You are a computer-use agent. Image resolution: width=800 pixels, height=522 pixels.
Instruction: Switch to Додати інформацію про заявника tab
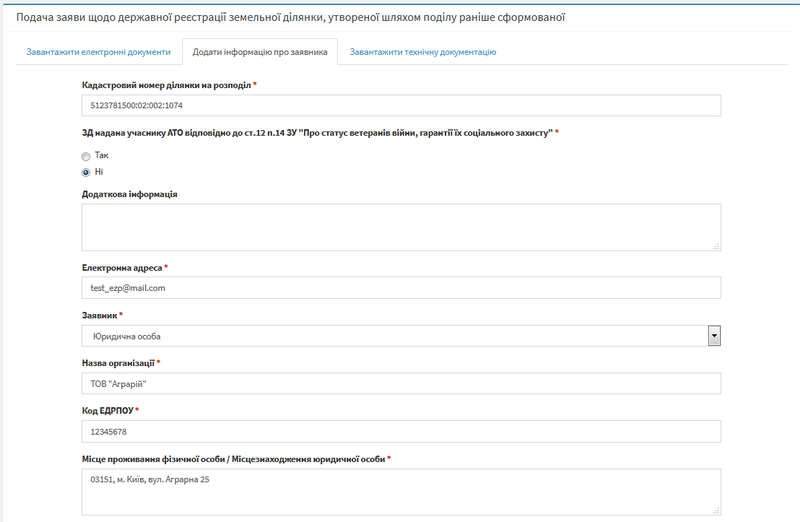point(260,52)
